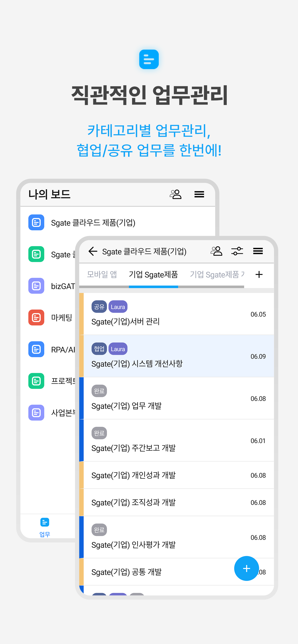Click purple board icon beside 사업본부
This screenshot has width=298, height=644.
click(36, 413)
